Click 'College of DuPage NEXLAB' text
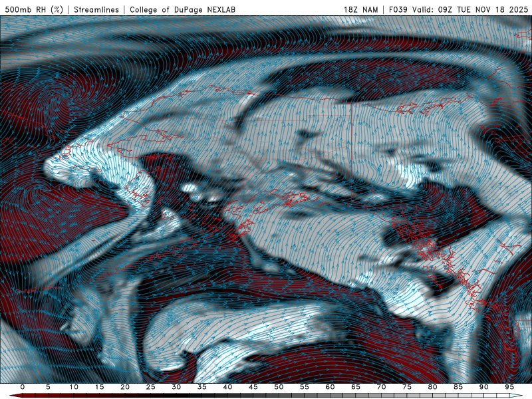Screen dimensions: 532x399 click(182, 9)
